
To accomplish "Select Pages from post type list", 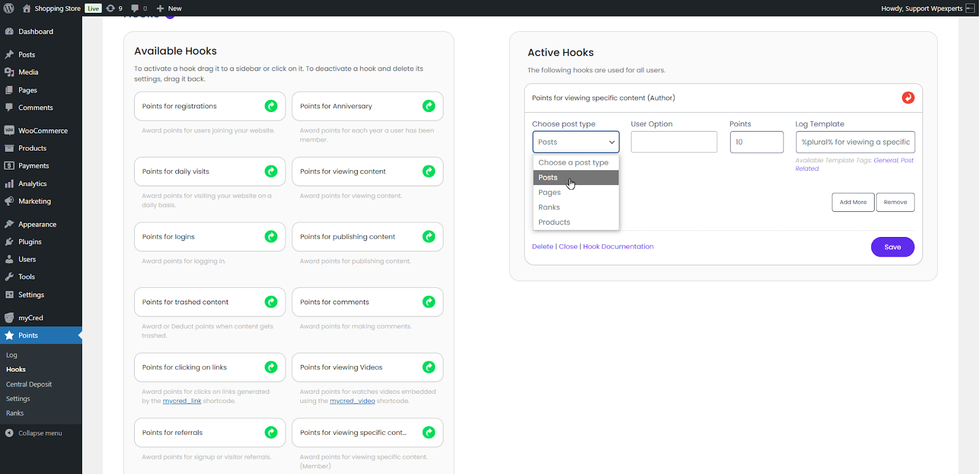I will (x=549, y=192).
